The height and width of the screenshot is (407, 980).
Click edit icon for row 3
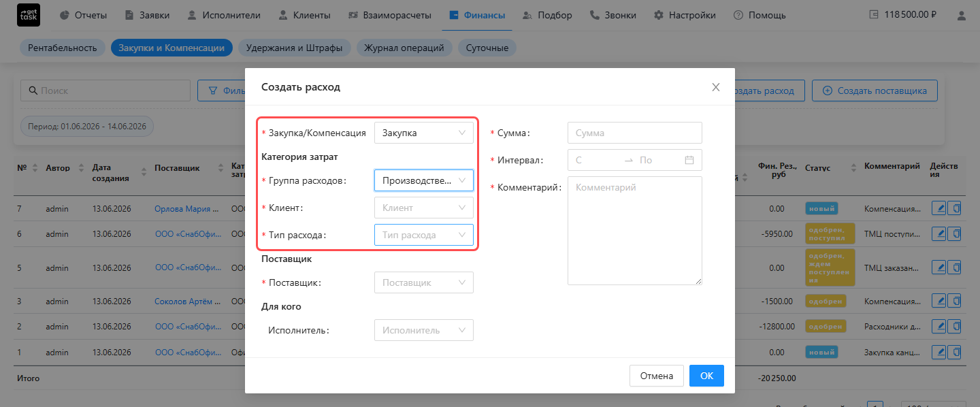[x=939, y=301]
